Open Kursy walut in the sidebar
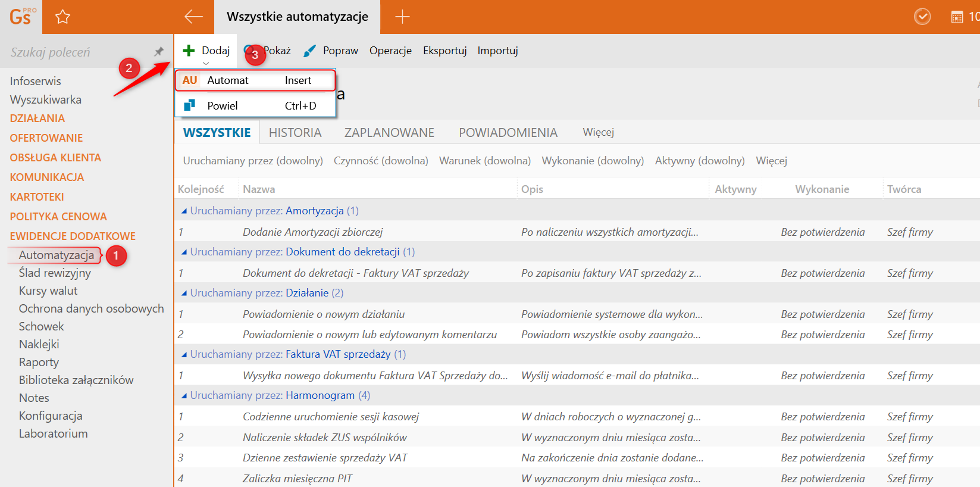This screenshot has width=980, height=487. coord(48,291)
